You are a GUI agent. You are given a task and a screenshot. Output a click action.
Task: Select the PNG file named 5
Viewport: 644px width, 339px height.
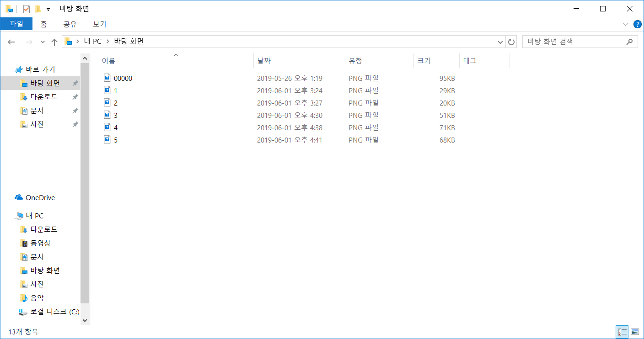[x=116, y=140]
